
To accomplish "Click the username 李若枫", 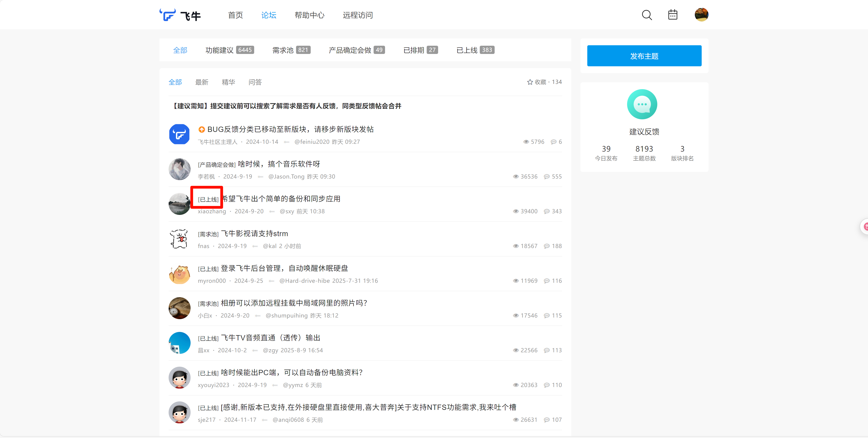I will click(x=206, y=176).
